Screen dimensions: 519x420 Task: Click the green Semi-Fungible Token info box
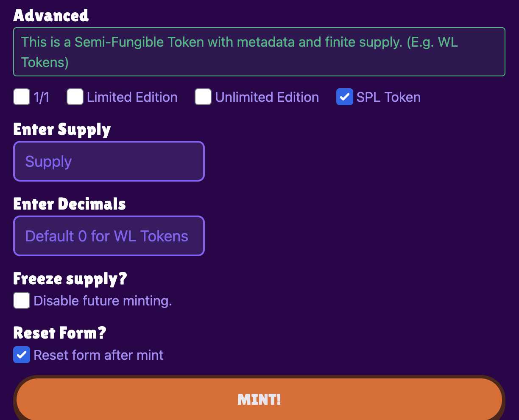(x=259, y=52)
